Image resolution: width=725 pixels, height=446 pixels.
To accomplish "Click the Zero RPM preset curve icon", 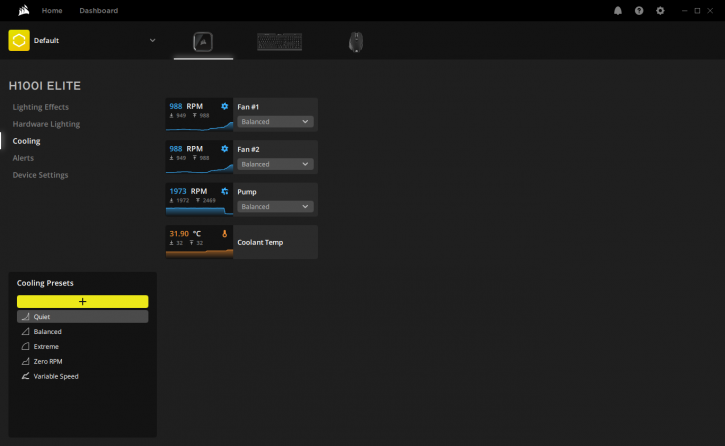I will (25, 361).
